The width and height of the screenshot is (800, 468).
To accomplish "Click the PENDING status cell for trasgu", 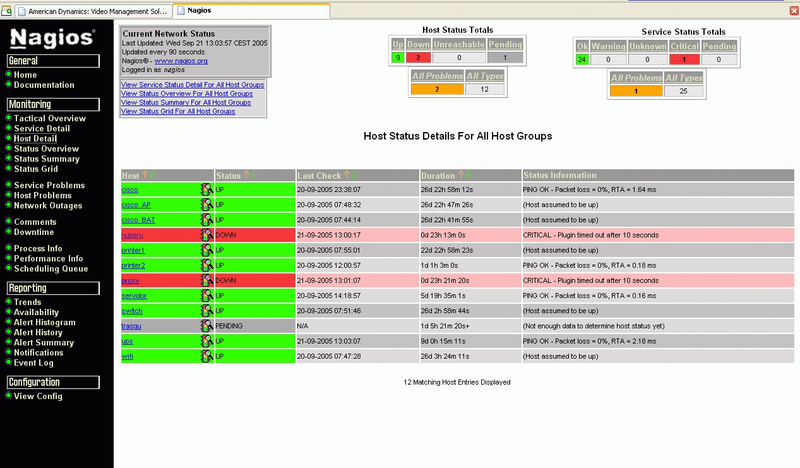I will pos(255,326).
